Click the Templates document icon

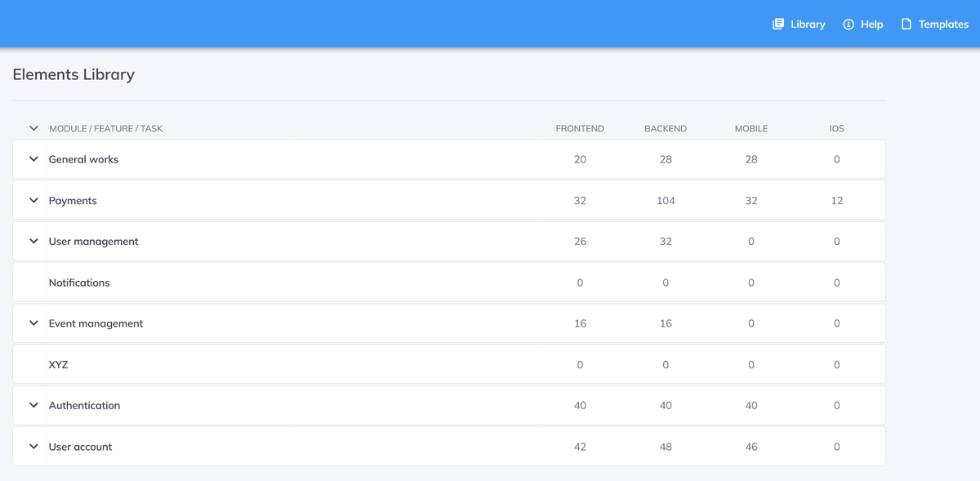pos(906,24)
